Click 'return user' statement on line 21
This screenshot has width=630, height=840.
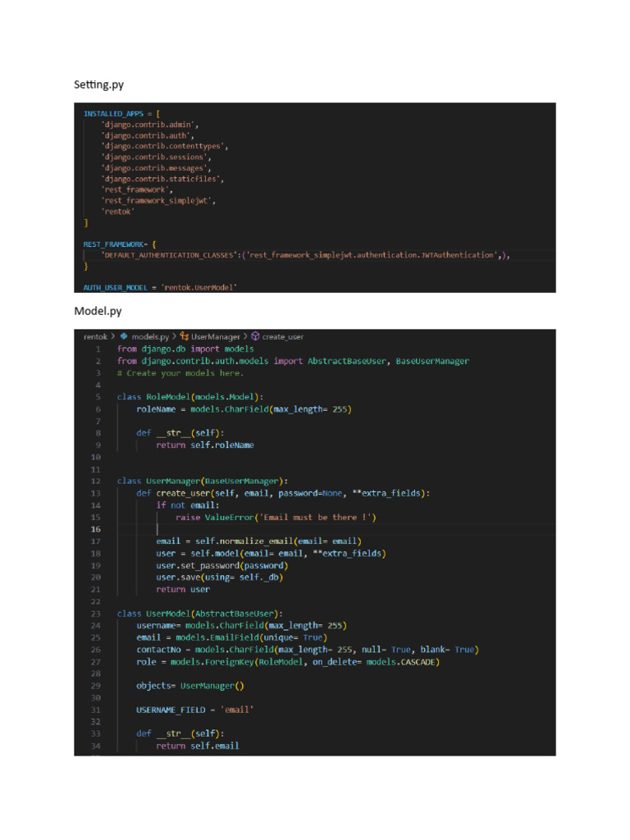183,589
